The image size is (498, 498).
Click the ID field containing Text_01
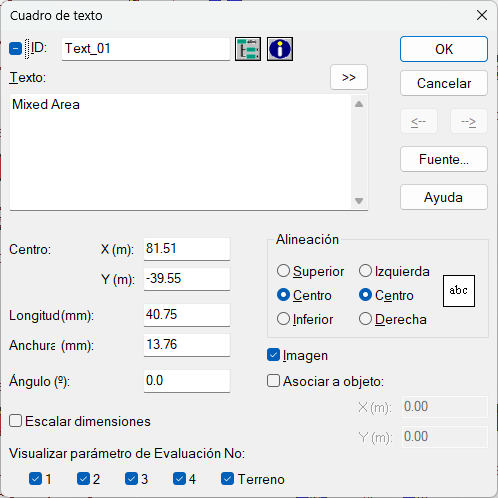(x=146, y=49)
